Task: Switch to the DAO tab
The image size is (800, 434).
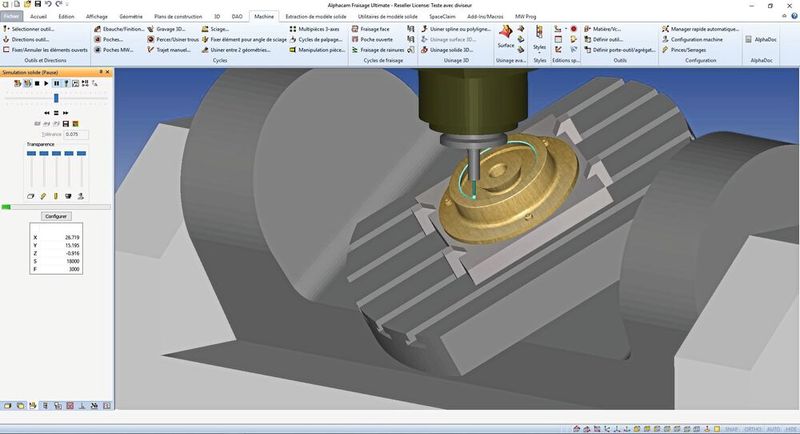Action: [237, 16]
